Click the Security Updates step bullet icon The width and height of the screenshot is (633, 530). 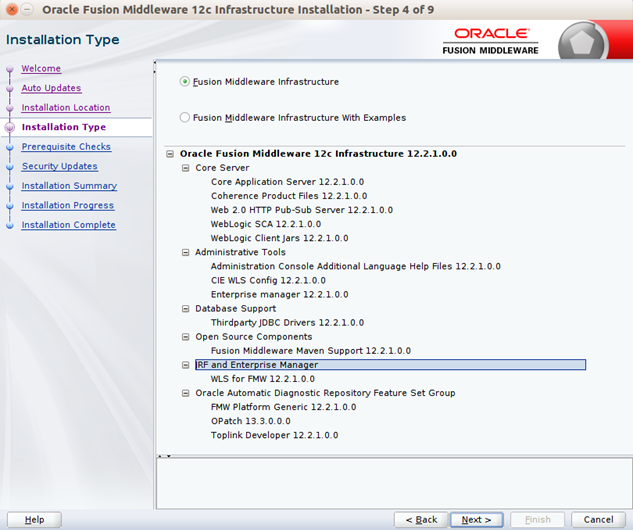(10, 167)
